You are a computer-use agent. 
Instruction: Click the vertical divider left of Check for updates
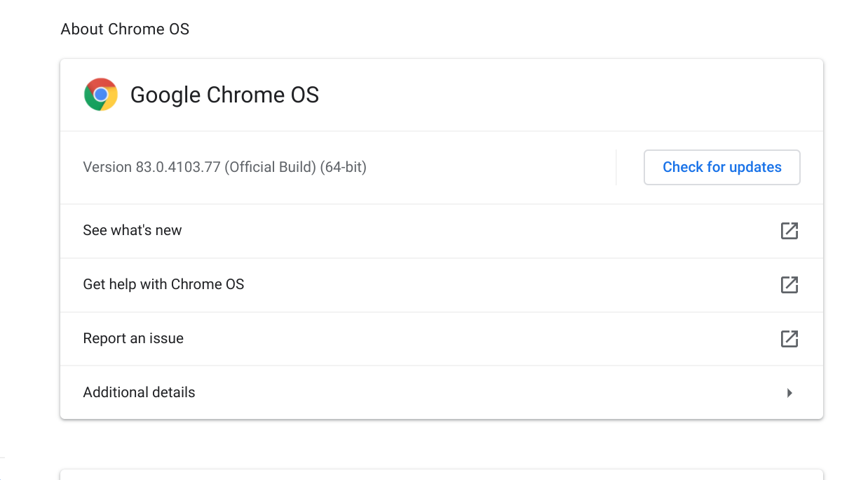click(616, 167)
